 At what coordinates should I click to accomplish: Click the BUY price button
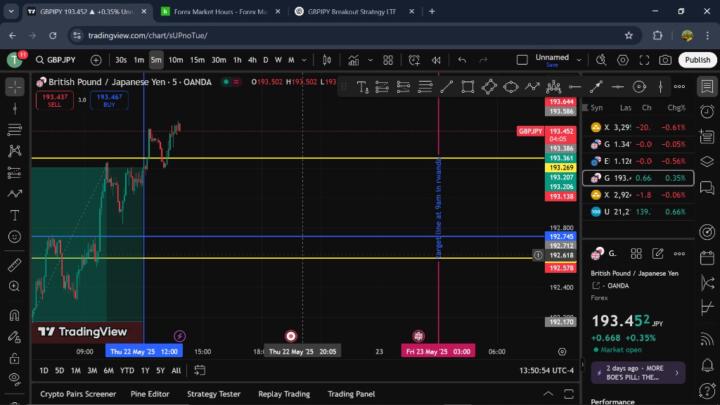coord(109,101)
